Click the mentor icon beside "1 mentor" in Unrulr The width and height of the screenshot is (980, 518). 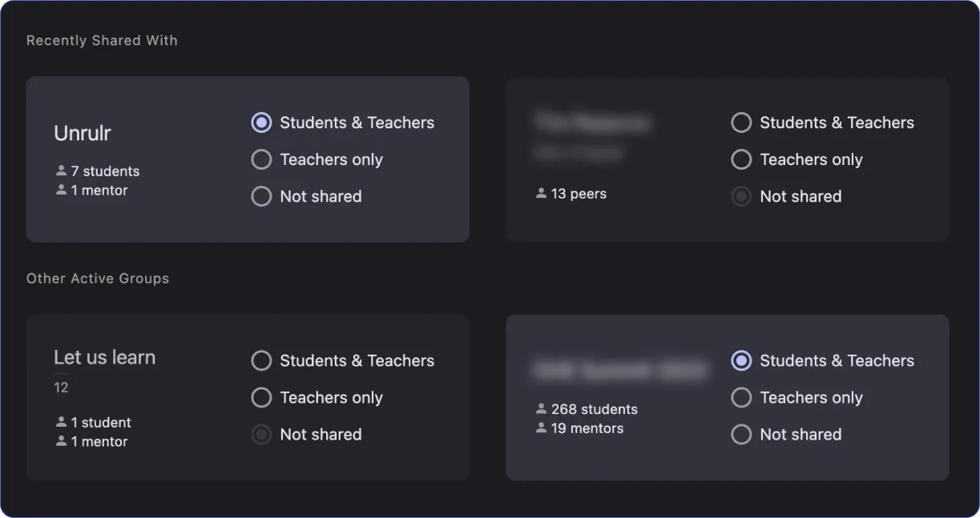59,190
